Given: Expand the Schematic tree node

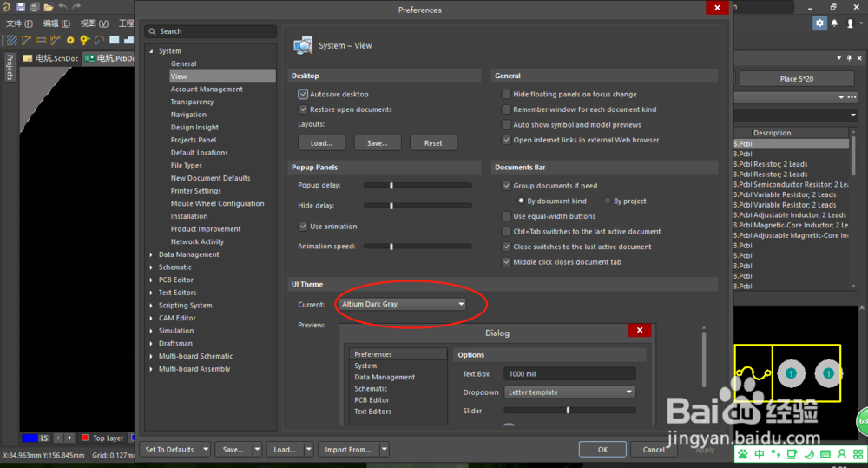Looking at the screenshot, I should pyautogui.click(x=151, y=267).
